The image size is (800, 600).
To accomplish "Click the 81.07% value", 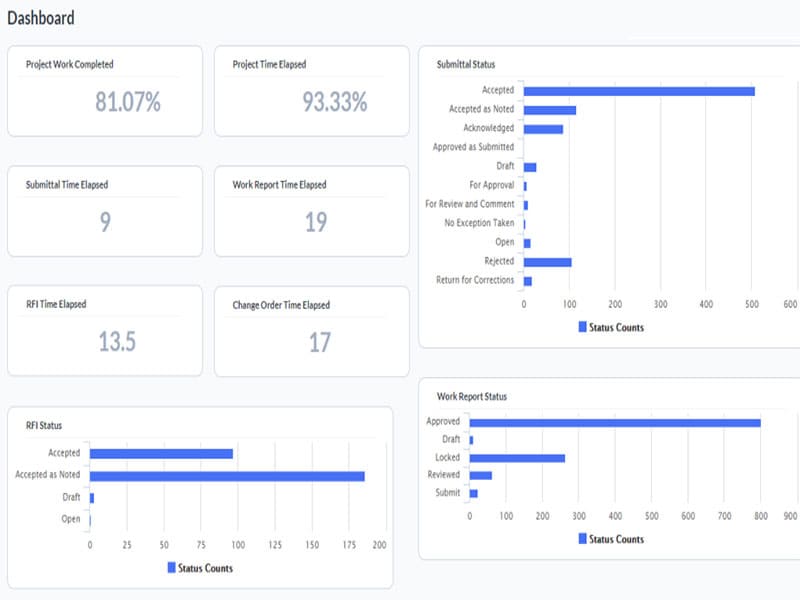I will (128, 101).
